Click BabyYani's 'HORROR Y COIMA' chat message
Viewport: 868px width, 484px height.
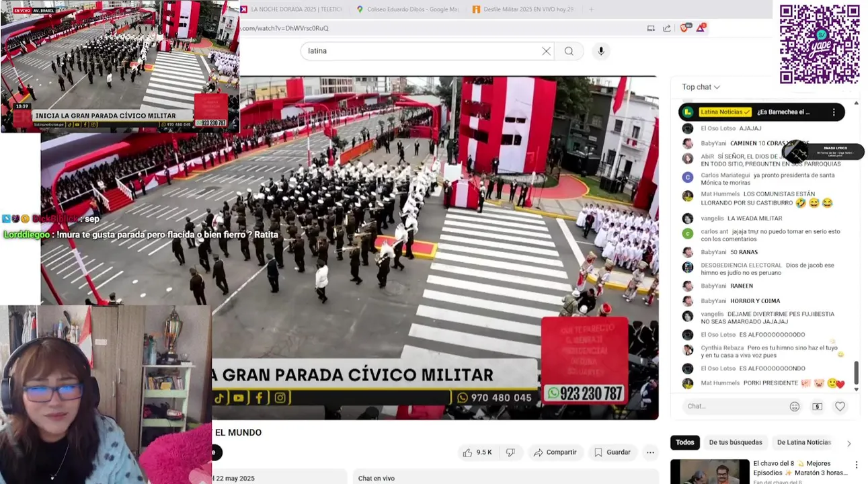click(x=740, y=300)
